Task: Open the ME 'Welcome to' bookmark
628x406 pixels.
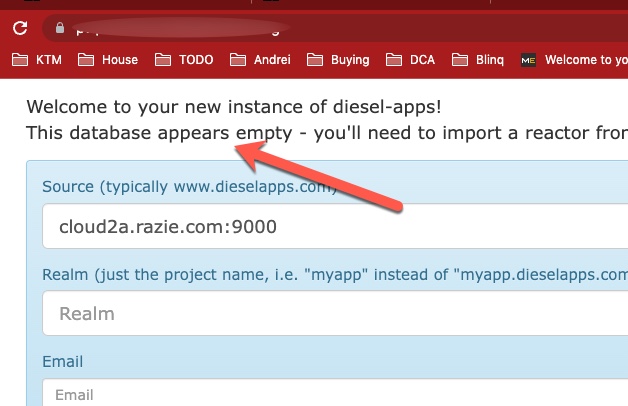Action: (574, 60)
